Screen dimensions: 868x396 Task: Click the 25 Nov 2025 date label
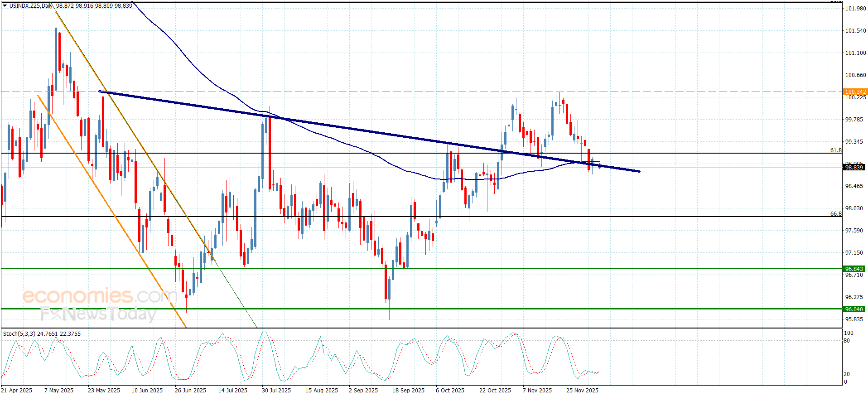click(x=582, y=391)
